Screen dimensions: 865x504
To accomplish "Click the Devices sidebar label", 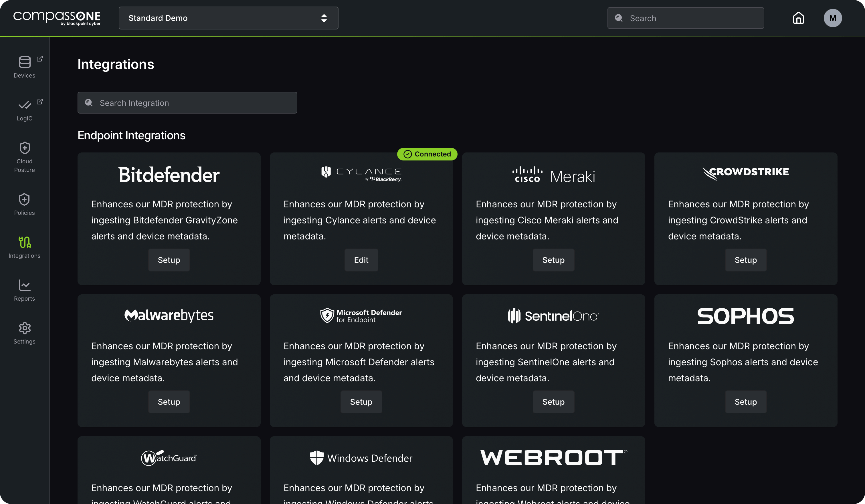I will tap(24, 76).
